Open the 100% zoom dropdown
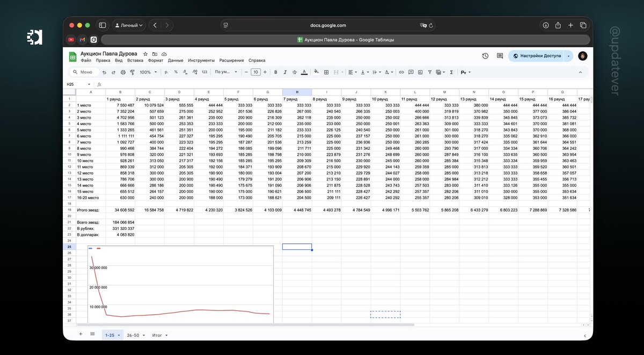Screen dimensions: 644x355 click(148, 72)
